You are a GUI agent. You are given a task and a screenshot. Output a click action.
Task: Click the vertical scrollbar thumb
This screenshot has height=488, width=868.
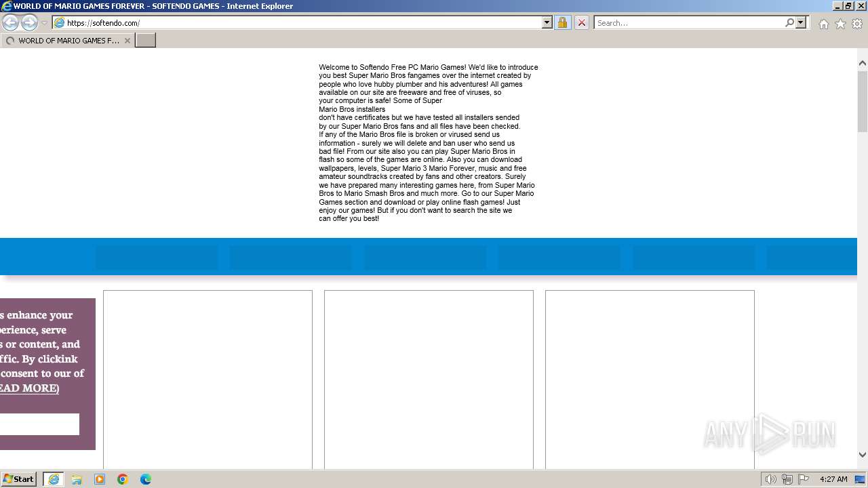click(863, 100)
